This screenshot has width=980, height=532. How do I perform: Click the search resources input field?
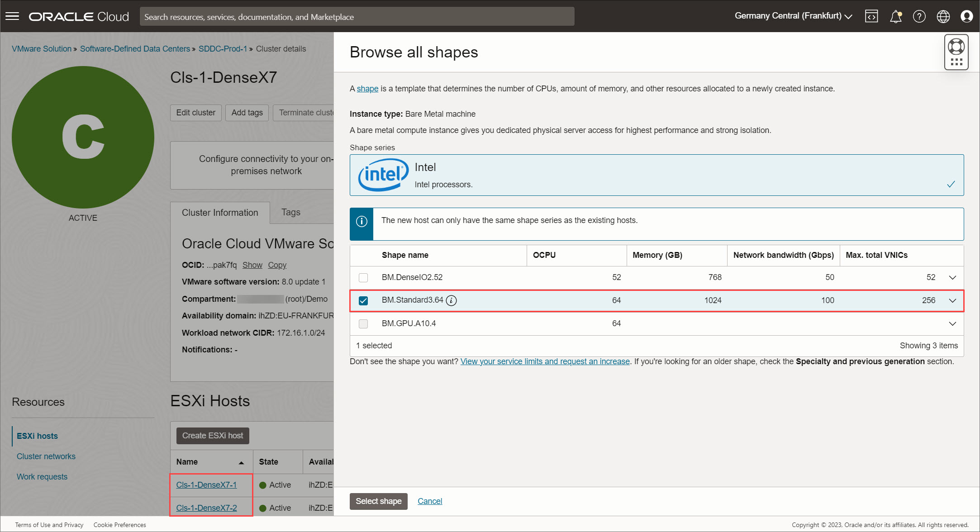click(357, 16)
